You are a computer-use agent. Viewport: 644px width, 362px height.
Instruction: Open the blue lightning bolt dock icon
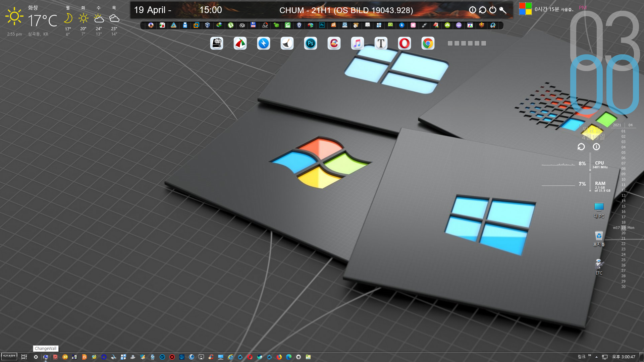264,43
